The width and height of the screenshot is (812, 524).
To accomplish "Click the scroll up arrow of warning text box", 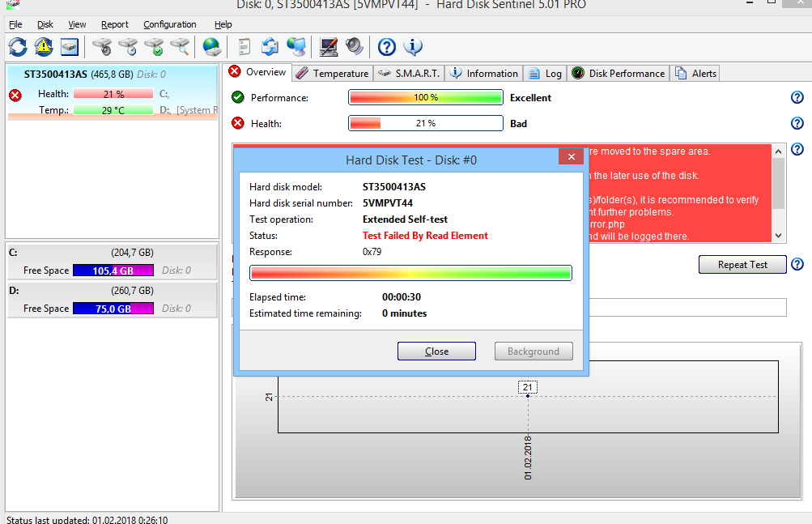I will click(x=778, y=151).
